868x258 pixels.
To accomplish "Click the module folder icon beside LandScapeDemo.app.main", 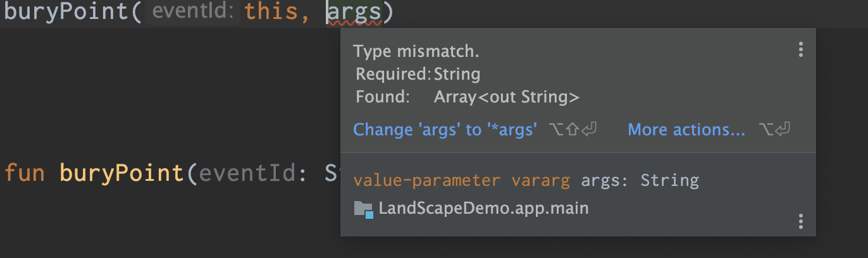I will pyautogui.click(x=363, y=209).
